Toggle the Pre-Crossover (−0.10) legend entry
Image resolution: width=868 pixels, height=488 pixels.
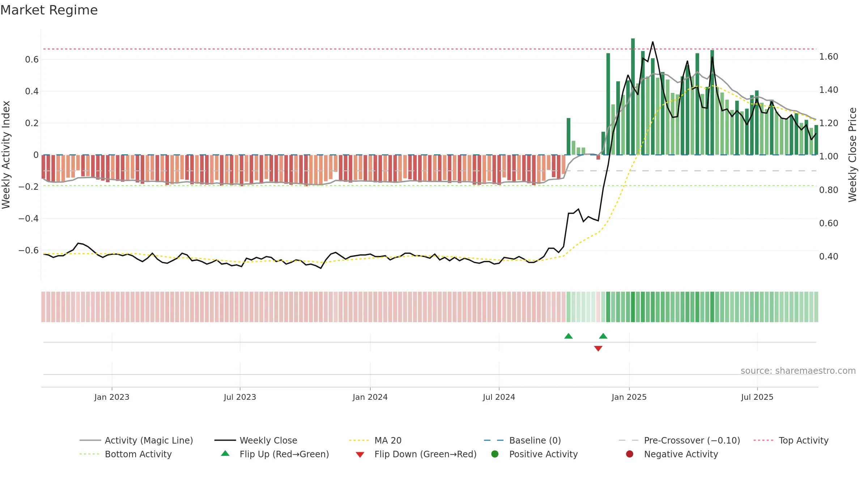coord(679,440)
